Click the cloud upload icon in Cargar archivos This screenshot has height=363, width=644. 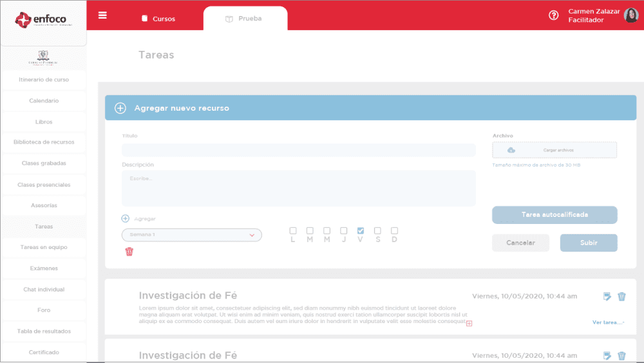[511, 150]
